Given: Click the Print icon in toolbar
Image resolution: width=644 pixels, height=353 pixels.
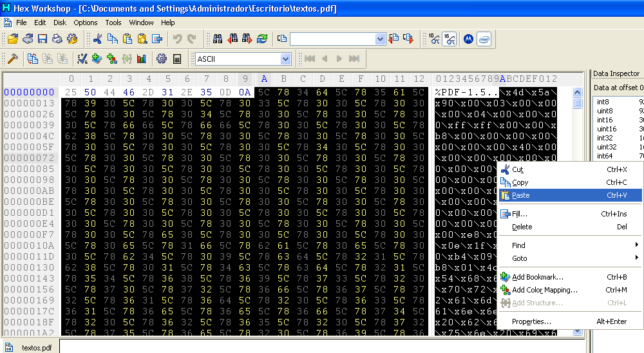Looking at the screenshot, I should point(57,39).
